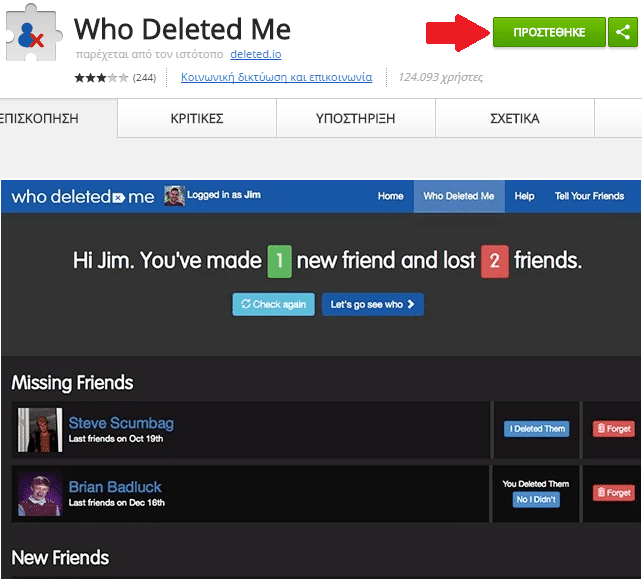Open the Help menu item
The height and width of the screenshot is (579, 642).
[x=524, y=196]
